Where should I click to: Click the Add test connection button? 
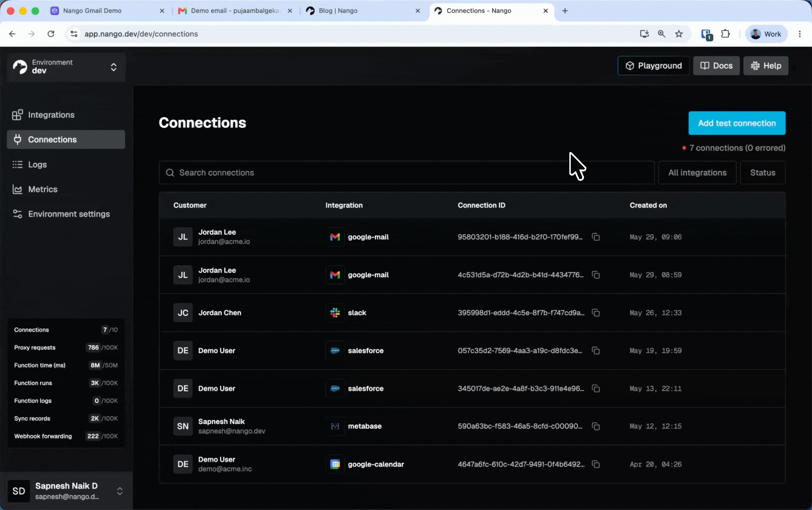tap(737, 123)
